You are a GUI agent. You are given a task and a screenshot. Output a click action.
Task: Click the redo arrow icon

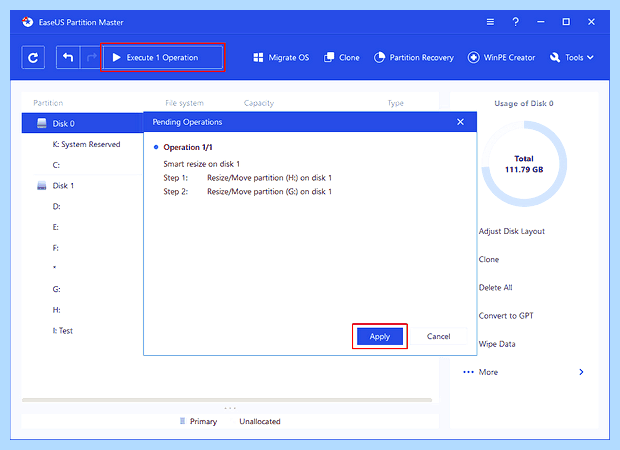91,58
